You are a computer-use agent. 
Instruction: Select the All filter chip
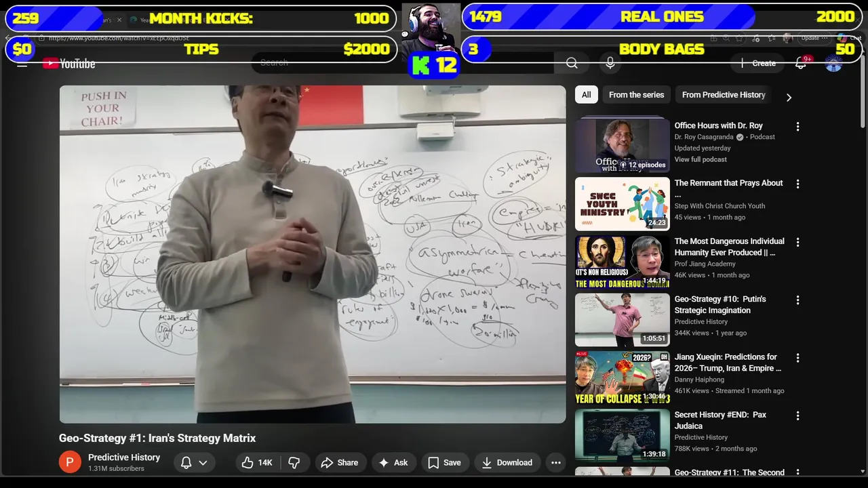587,95
